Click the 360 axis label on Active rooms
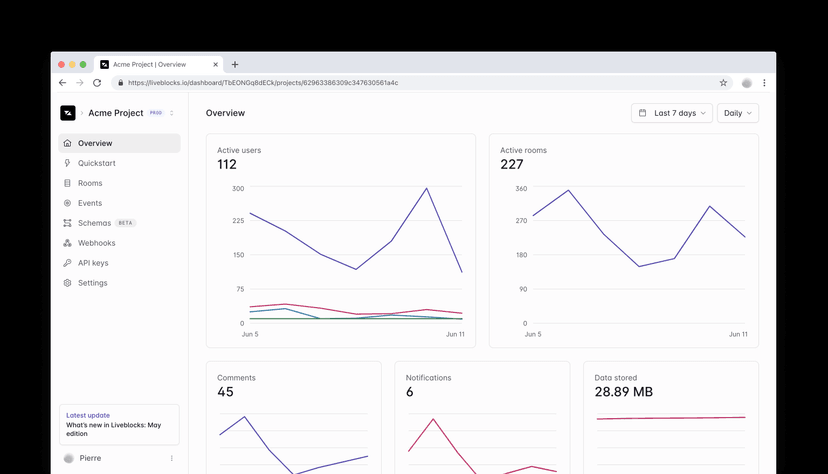Viewport: 828px width, 474px height. pyautogui.click(x=521, y=188)
